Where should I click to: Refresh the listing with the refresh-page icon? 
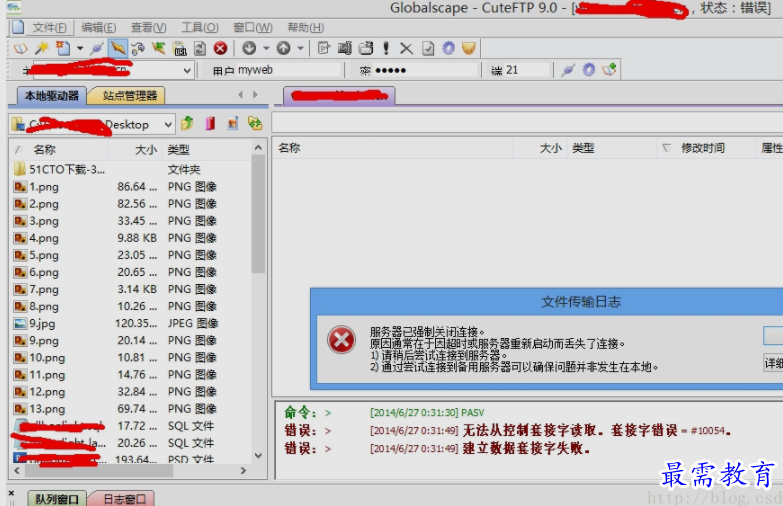pos(200,48)
